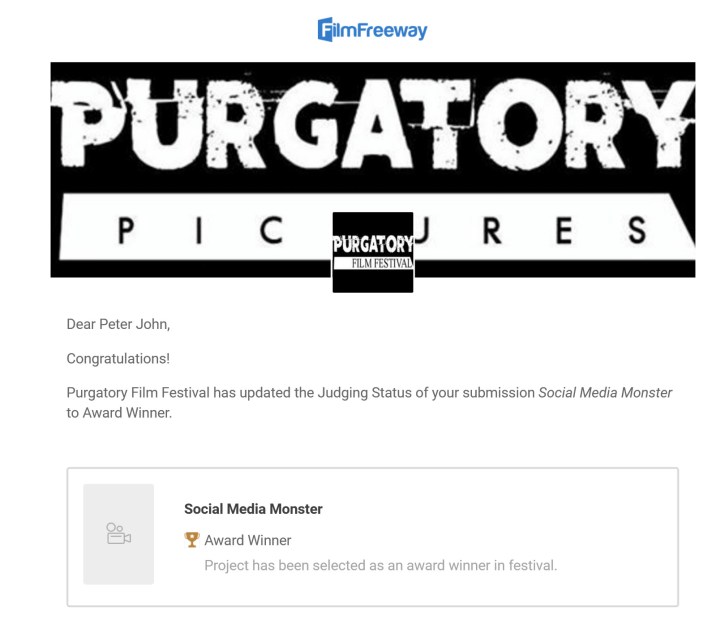Click the FilmFreeway film-strip logo icon

pyautogui.click(x=327, y=30)
